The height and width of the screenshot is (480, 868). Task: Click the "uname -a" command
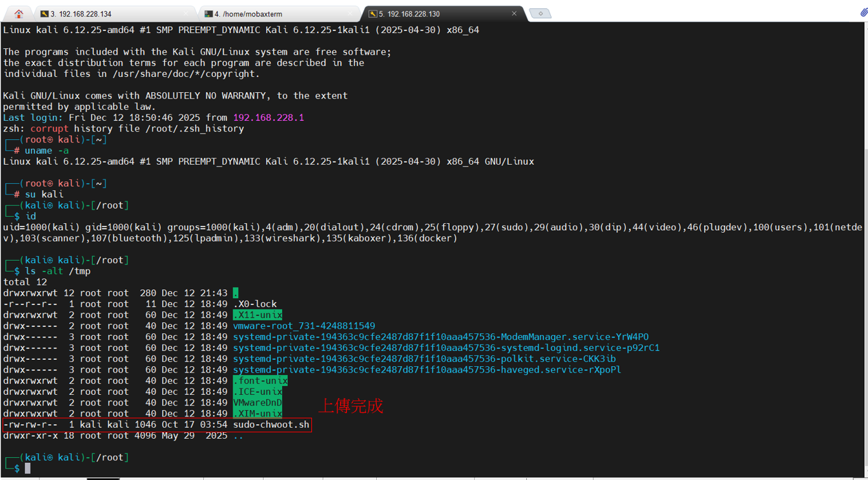(x=46, y=151)
